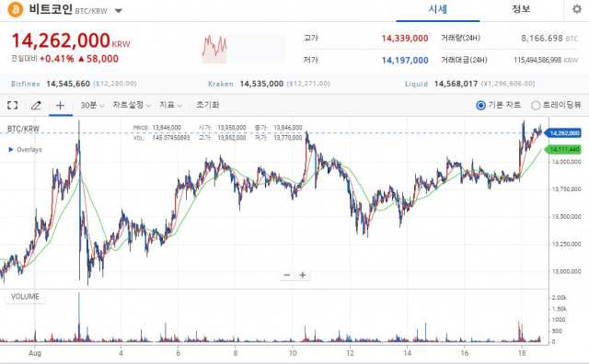Click the 18 date axis label
The image size is (589, 364).
(522, 353)
